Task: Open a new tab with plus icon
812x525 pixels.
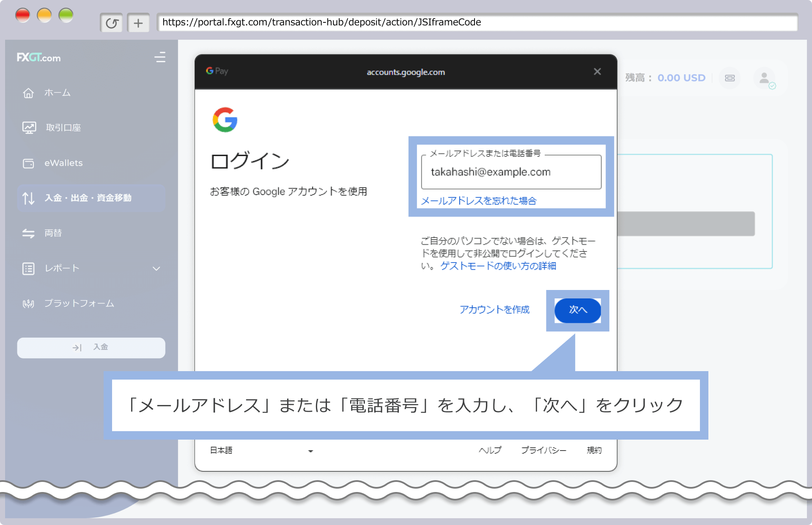Action: click(x=138, y=23)
